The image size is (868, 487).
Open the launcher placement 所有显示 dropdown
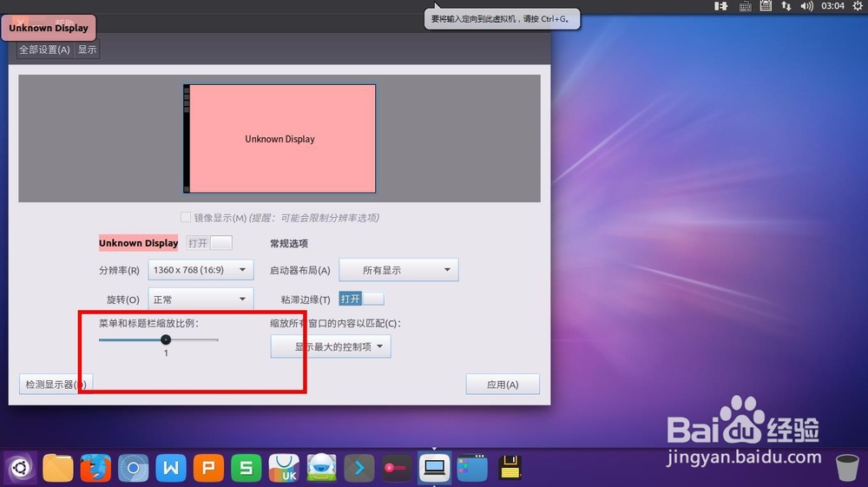tap(398, 270)
